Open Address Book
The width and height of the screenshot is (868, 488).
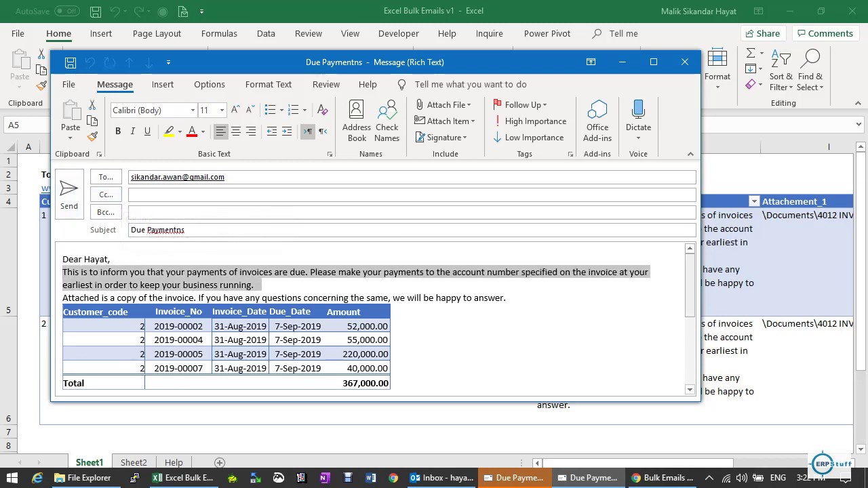tap(356, 121)
